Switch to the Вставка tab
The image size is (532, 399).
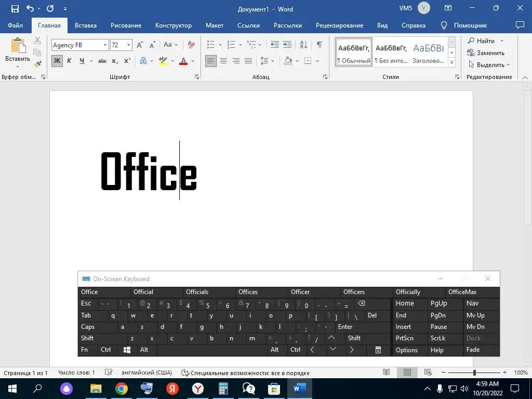click(x=86, y=25)
